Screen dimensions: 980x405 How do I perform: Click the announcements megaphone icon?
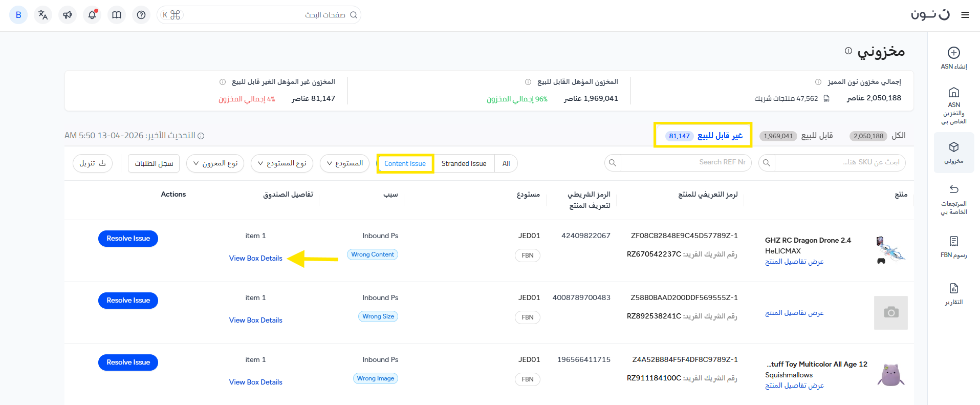click(68, 15)
